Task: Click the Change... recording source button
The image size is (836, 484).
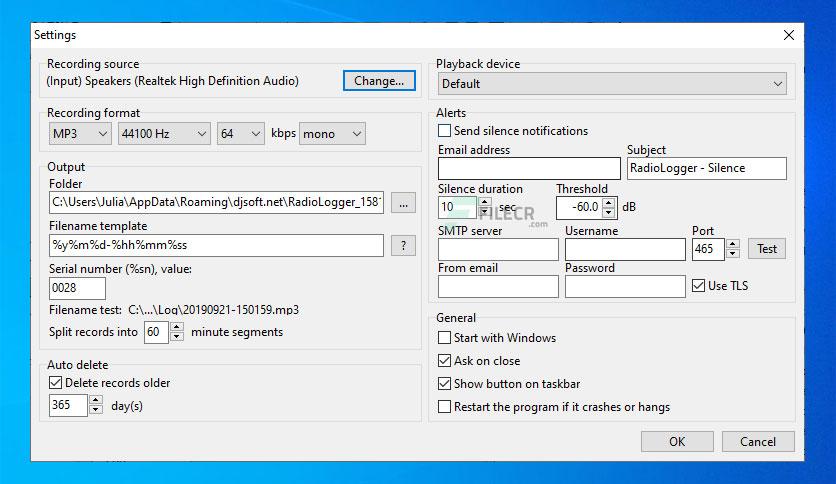Action: 379,80
